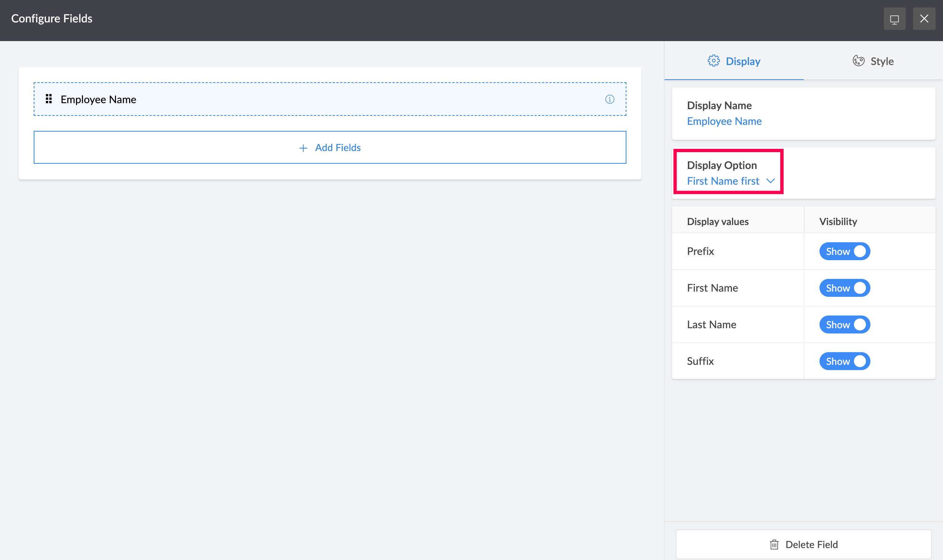Switch off Suffix visibility

click(x=845, y=361)
